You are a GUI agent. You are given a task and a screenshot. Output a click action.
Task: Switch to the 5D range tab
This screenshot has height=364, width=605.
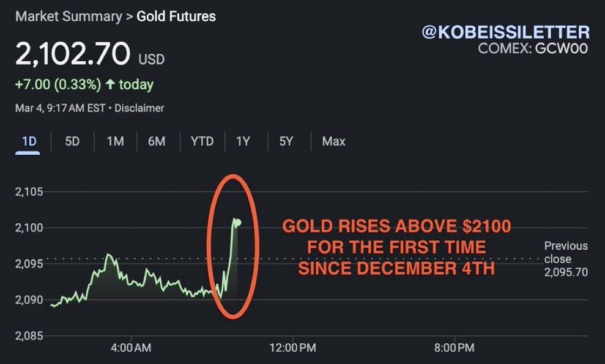(72, 141)
